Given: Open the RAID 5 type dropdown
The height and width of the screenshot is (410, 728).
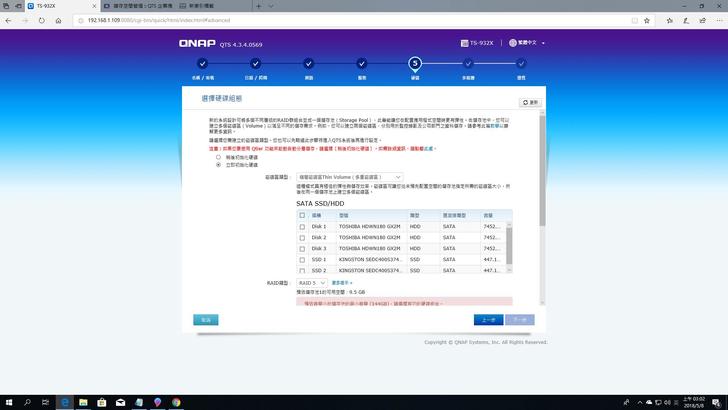Looking at the screenshot, I should pyautogui.click(x=312, y=283).
